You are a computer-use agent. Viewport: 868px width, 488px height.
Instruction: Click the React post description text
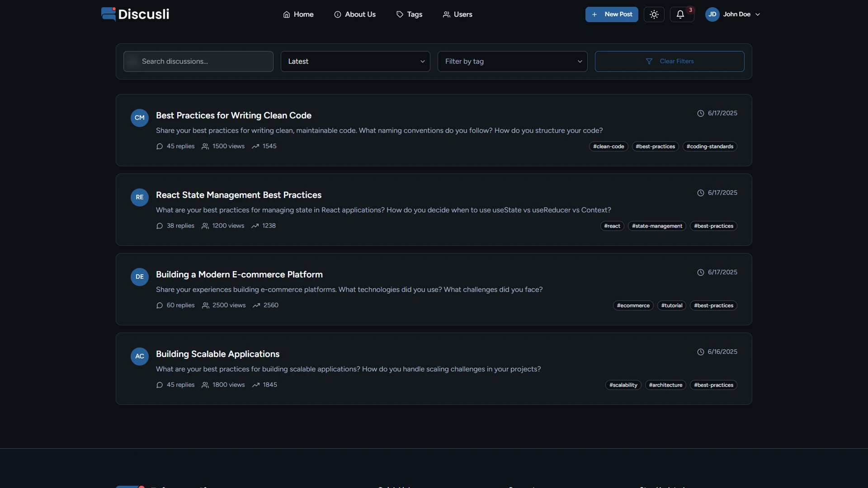(383, 210)
